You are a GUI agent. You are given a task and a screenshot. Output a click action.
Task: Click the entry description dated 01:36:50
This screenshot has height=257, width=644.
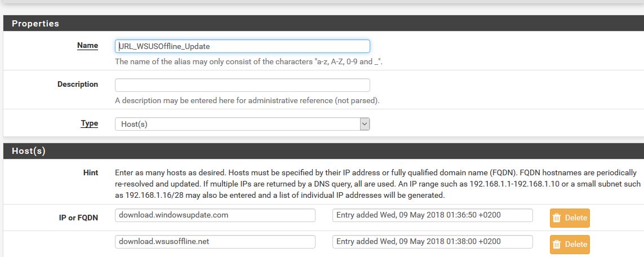coord(432,215)
